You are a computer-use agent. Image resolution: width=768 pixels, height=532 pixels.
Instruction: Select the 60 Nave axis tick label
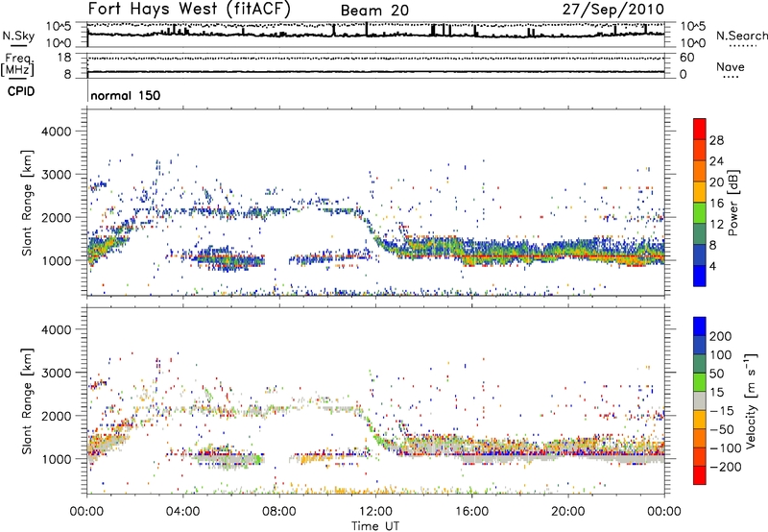tap(686, 58)
